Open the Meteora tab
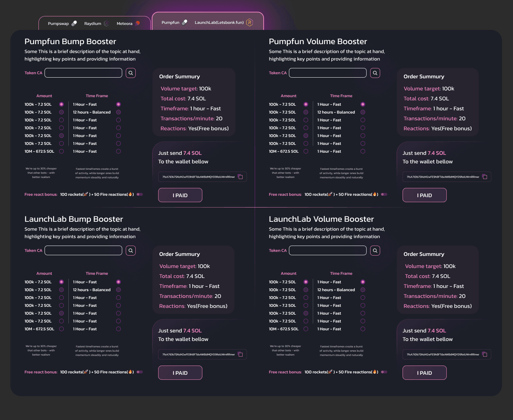The image size is (513, 420). click(128, 23)
